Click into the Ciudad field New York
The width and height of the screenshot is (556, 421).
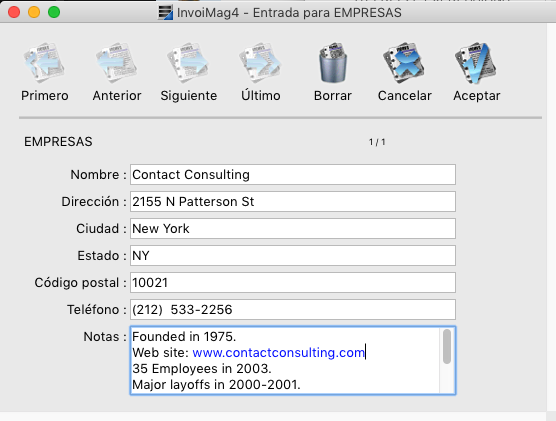(x=293, y=228)
